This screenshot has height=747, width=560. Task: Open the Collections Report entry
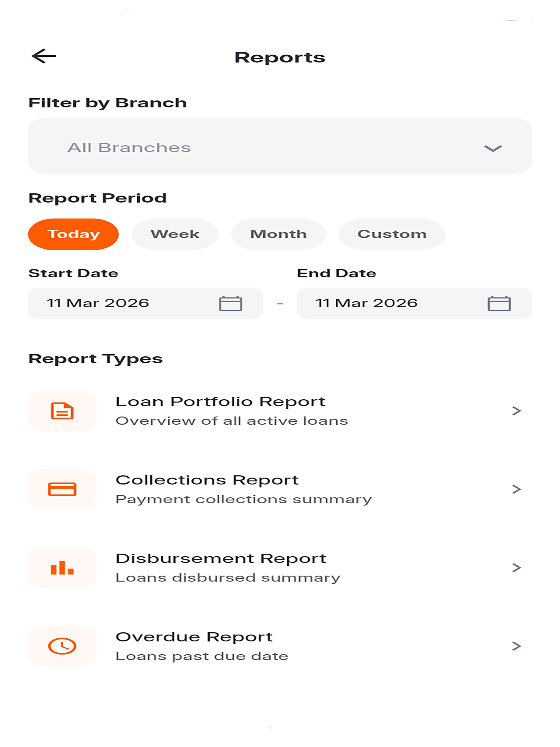point(280,489)
